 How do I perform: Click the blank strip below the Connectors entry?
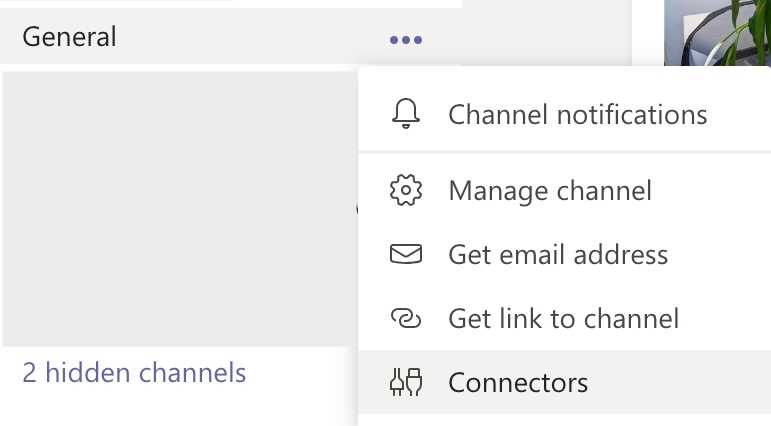(x=564, y=420)
